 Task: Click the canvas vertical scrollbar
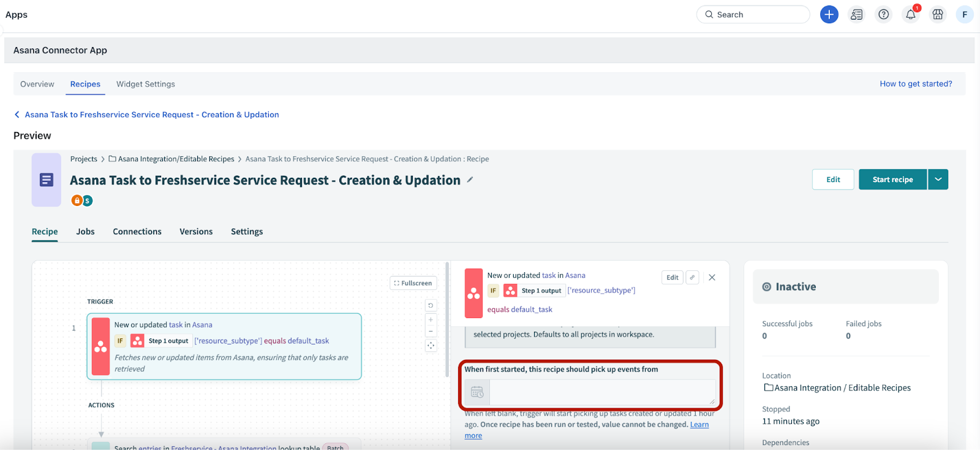pyautogui.click(x=448, y=319)
